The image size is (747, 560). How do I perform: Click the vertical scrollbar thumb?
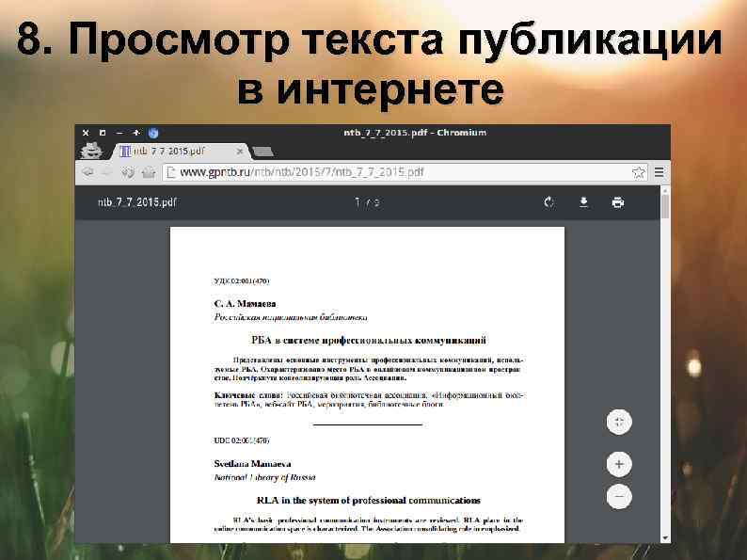pyautogui.click(x=665, y=206)
